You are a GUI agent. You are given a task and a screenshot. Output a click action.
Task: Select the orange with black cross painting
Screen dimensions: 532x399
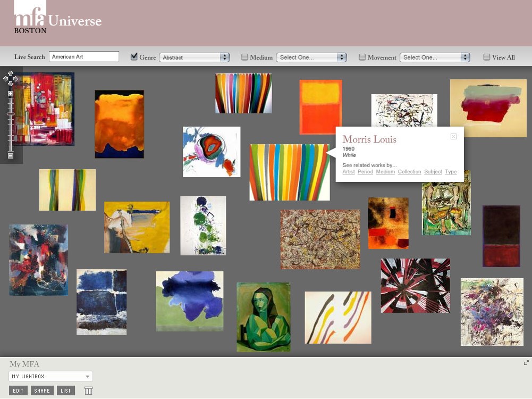[x=389, y=223]
